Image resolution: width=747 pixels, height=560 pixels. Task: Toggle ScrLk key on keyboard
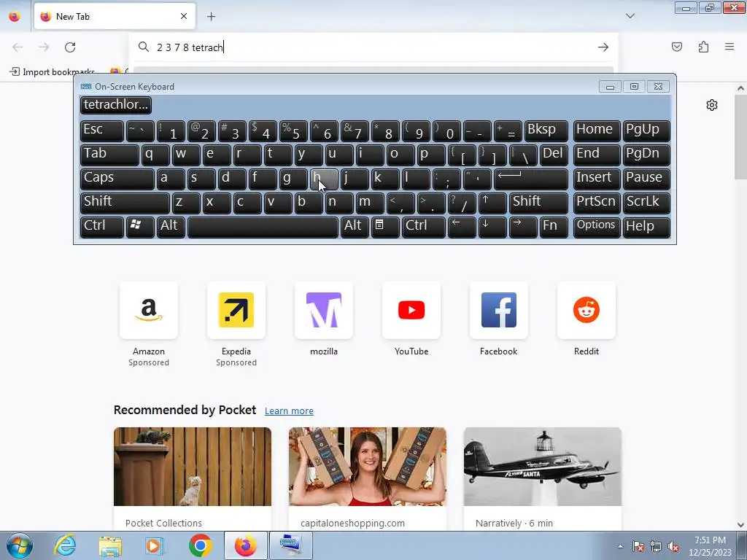pos(646,203)
